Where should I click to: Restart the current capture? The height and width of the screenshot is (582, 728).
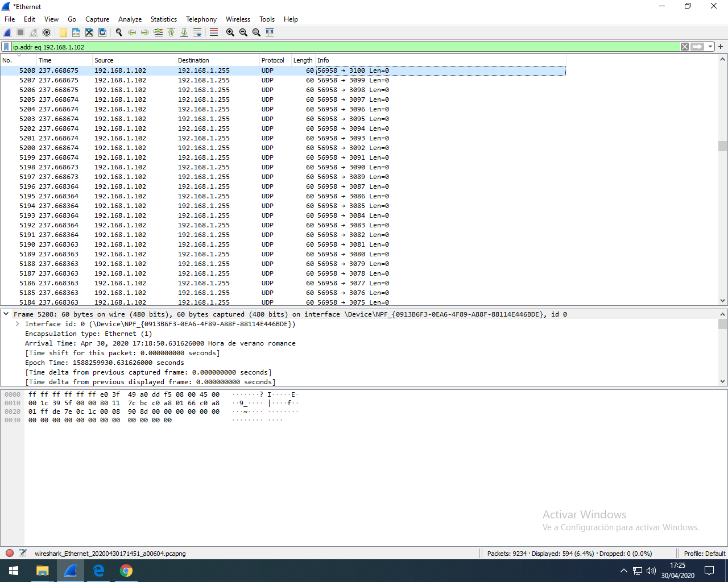34,32
